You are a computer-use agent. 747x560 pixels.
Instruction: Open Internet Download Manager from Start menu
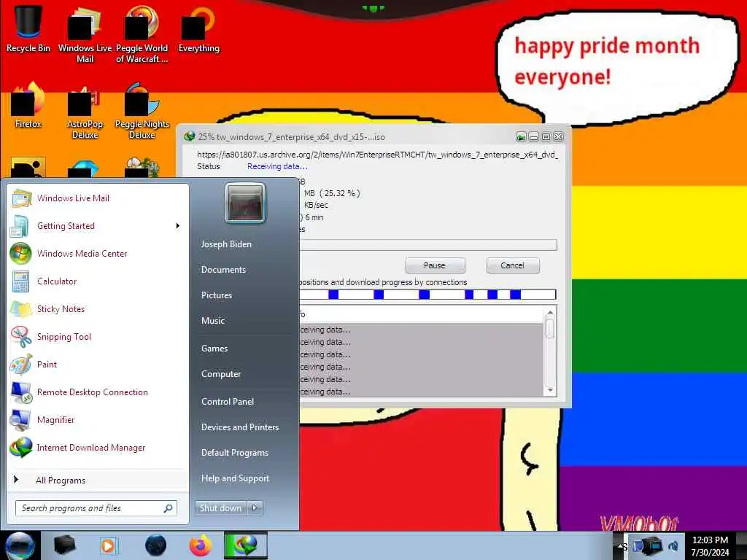coord(98,447)
